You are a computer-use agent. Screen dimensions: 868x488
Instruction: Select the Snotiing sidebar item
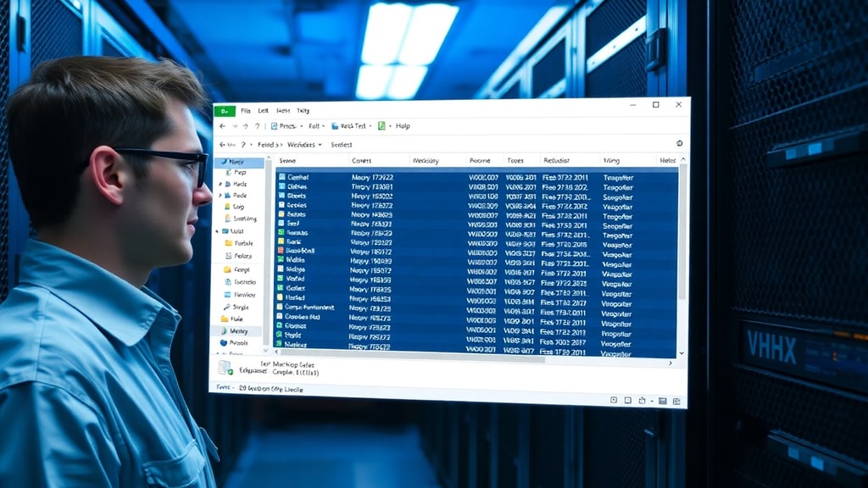(x=240, y=219)
